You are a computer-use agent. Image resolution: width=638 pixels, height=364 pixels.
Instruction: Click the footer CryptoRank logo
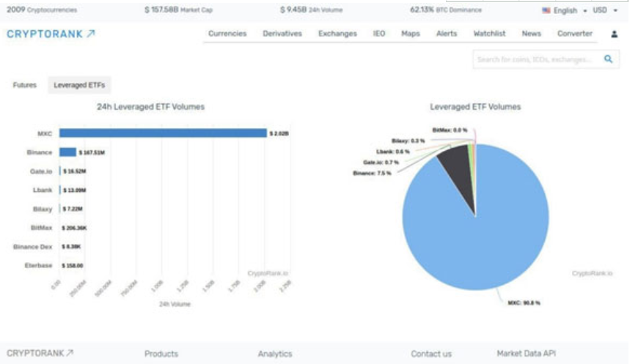click(x=40, y=353)
